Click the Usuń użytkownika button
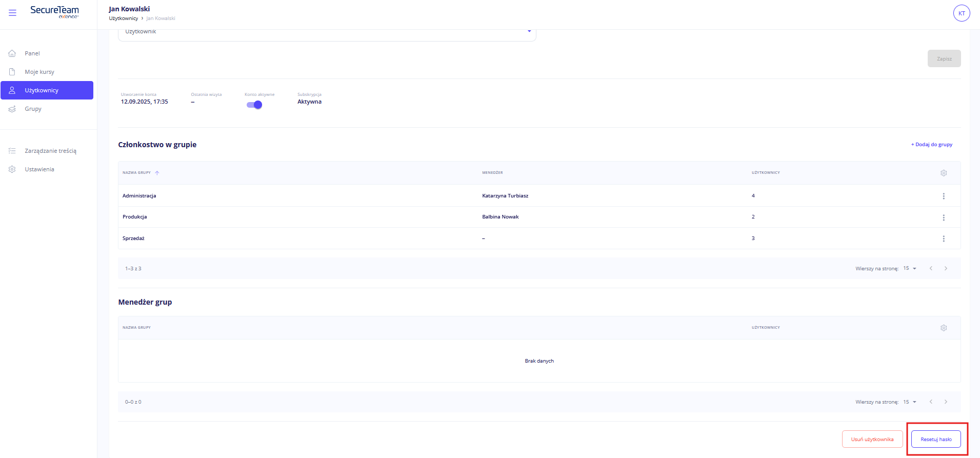 pos(872,440)
